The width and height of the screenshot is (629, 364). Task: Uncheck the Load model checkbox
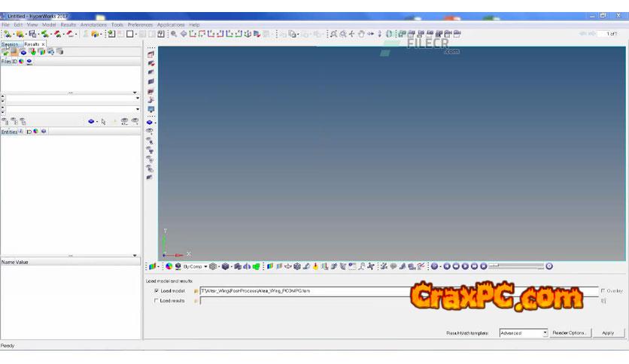156,290
